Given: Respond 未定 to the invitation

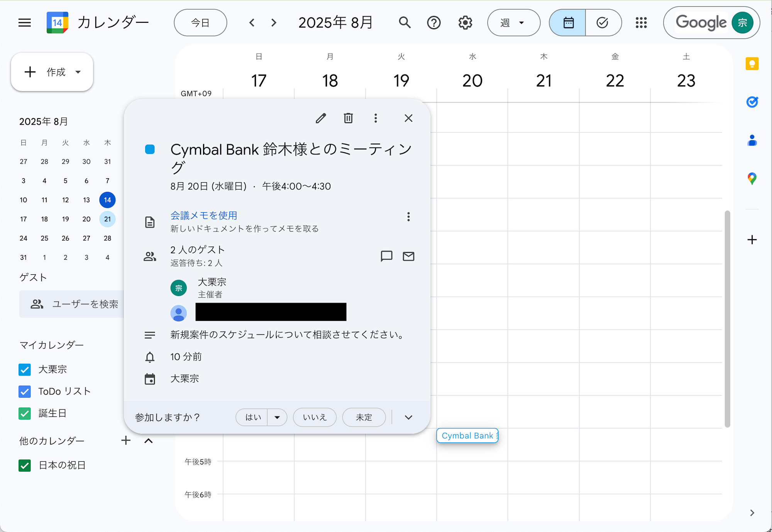Looking at the screenshot, I should point(364,417).
